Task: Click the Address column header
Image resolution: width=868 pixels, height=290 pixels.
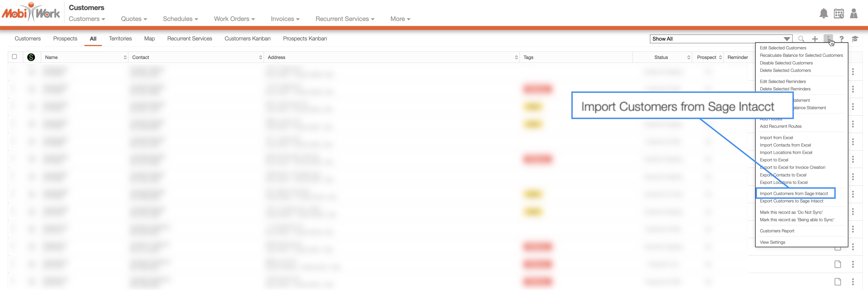Action: [x=276, y=57]
